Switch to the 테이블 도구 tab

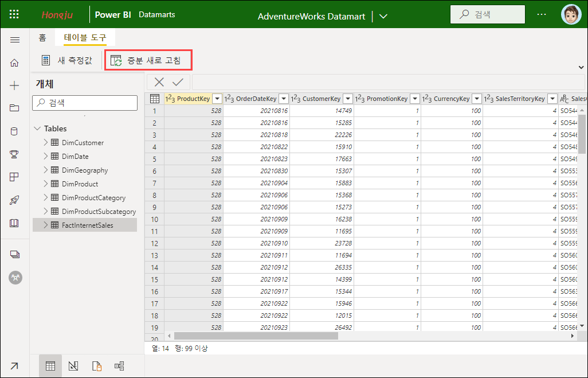point(85,38)
